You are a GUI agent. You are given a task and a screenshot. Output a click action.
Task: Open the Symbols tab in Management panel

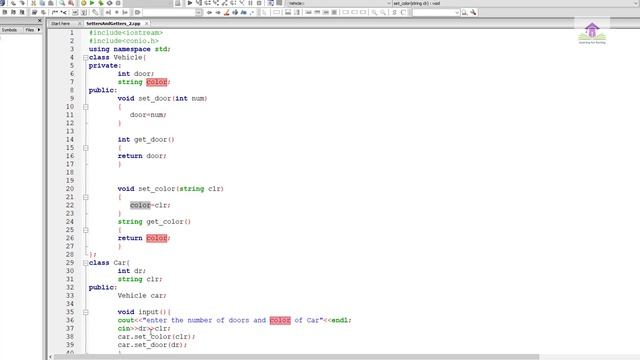pos(9,30)
